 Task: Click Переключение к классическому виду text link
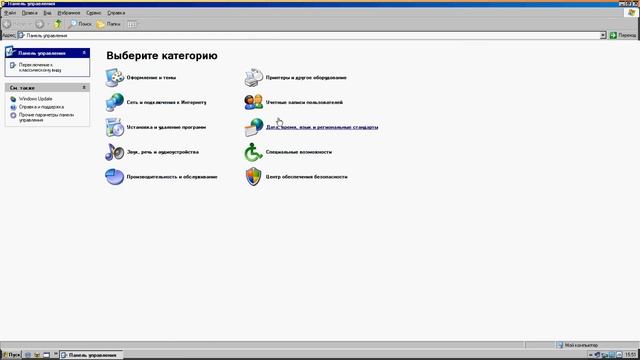(x=40, y=67)
